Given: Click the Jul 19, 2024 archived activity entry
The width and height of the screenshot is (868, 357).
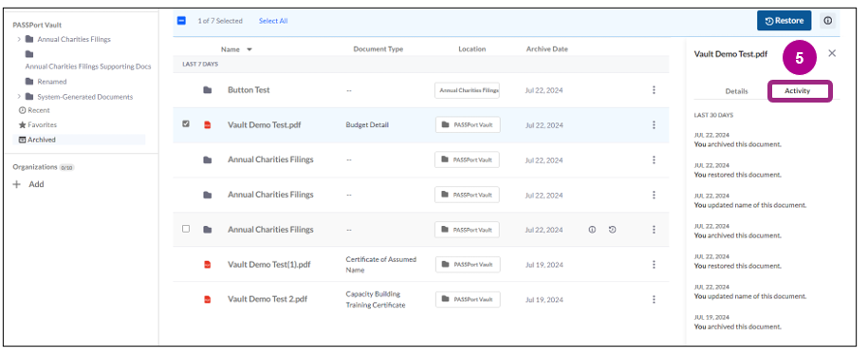Looking at the screenshot, I should tap(737, 322).
